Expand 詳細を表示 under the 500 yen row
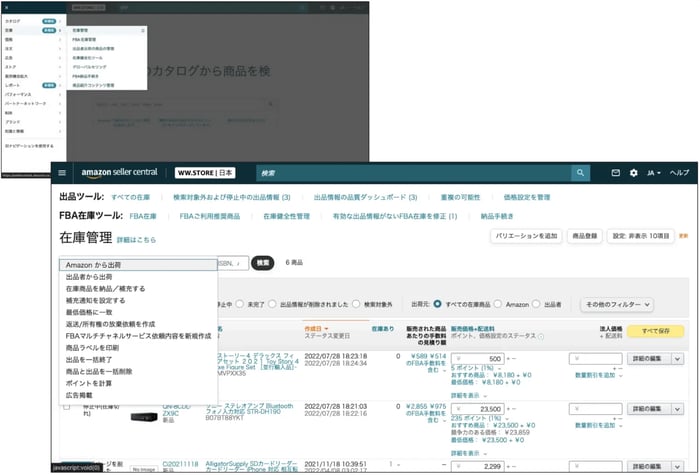Image resolution: width=700 pixels, height=475 pixels. 469,396
